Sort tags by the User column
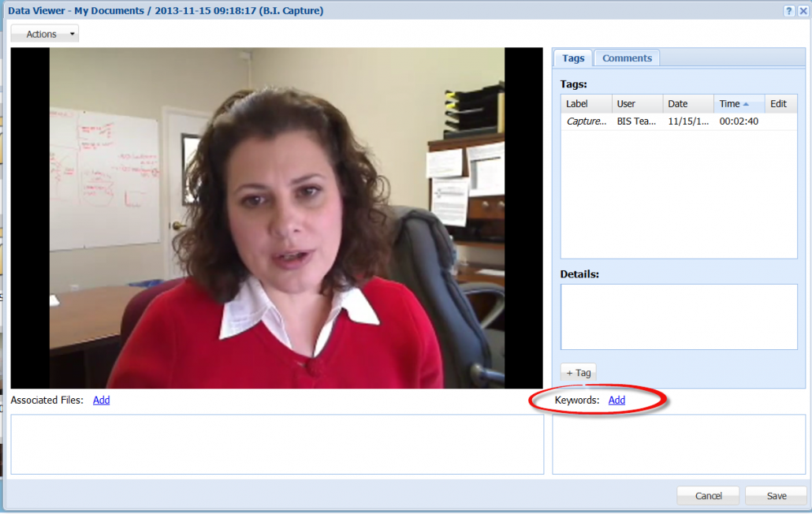The width and height of the screenshot is (812, 514). [x=626, y=103]
